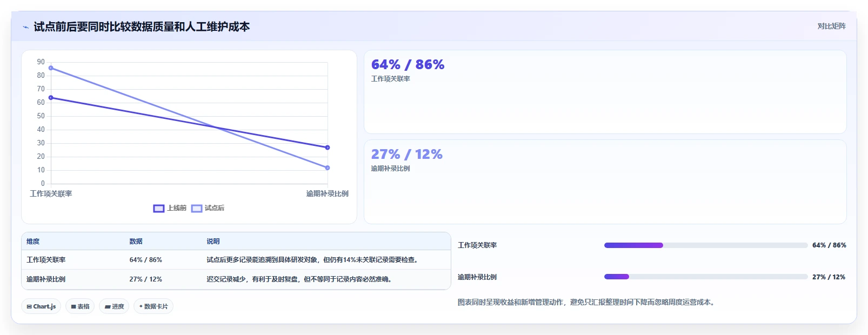The width and height of the screenshot is (868, 335).
Task: Click the 进度 chip
Action: point(114,306)
